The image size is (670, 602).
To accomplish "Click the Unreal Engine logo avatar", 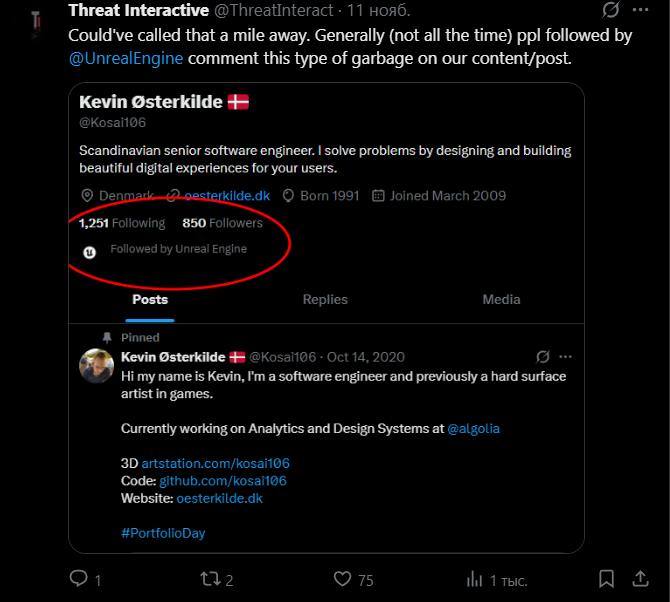I will pos(89,252).
